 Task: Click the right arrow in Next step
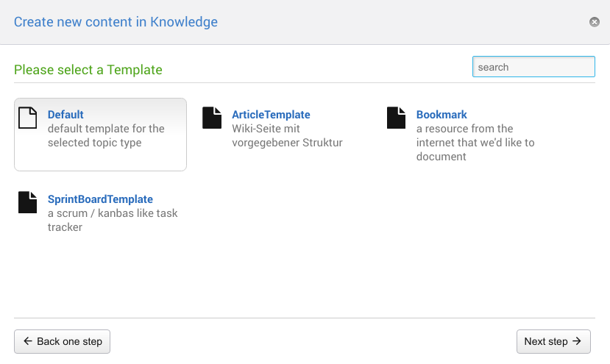point(577,341)
